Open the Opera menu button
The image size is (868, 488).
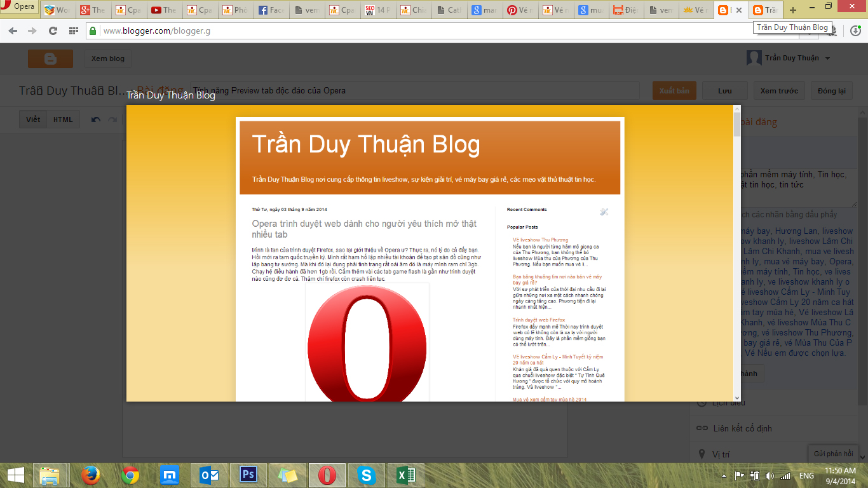click(19, 8)
